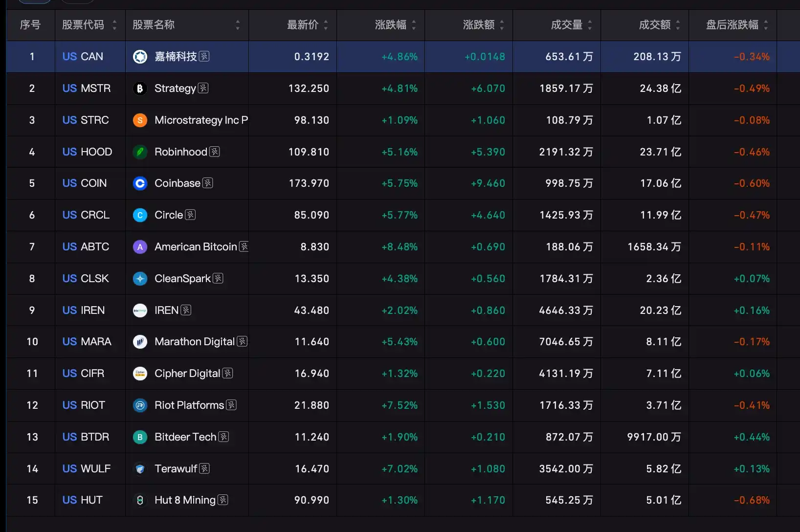Click the badge icon next to Robinhood

(x=215, y=152)
